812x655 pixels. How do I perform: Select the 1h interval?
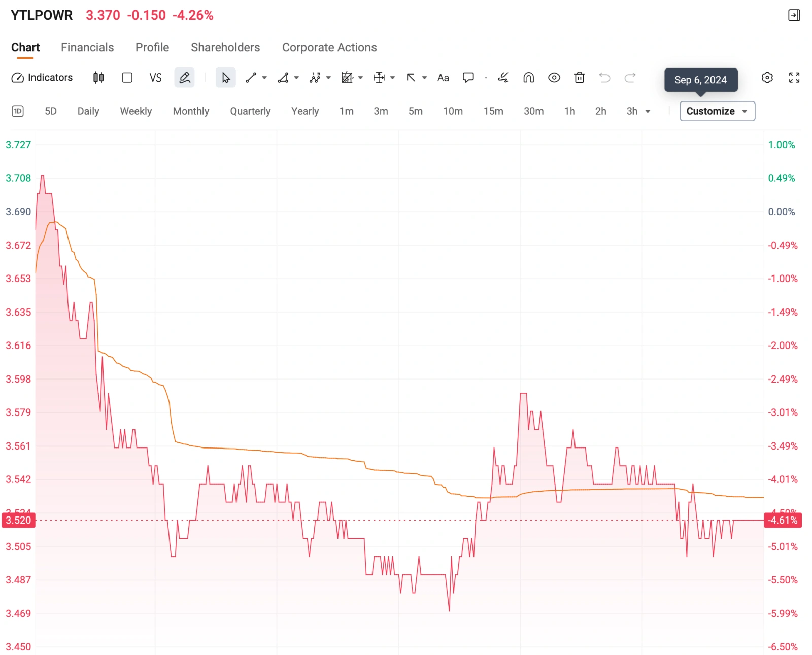click(x=570, y=111)
